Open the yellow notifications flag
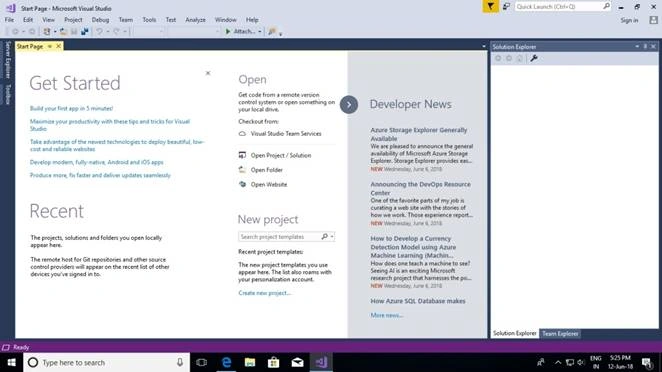Image resolution: width=662 pixels, height=372 pixels. pyautogui.click(x=491, y=6)
